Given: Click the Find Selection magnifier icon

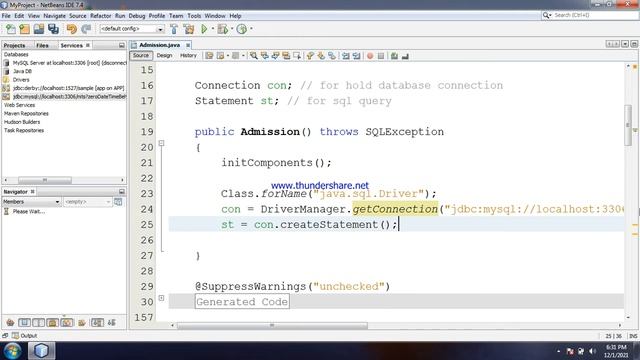Looking at the screenshot, I should click(x=253, y=56).
